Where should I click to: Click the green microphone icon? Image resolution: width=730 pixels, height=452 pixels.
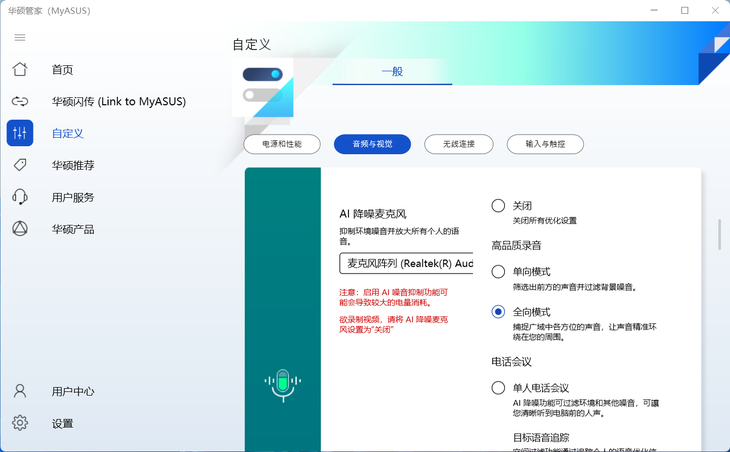(283, 385)
